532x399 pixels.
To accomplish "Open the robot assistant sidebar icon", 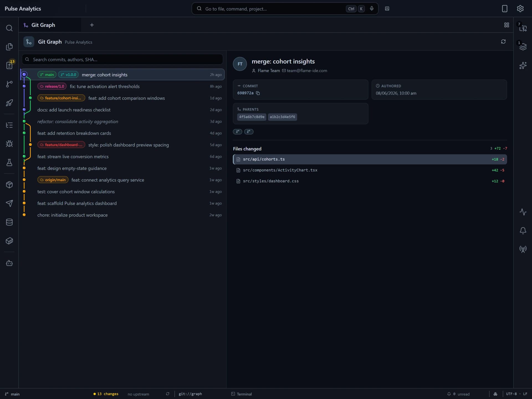I will 9,263.
